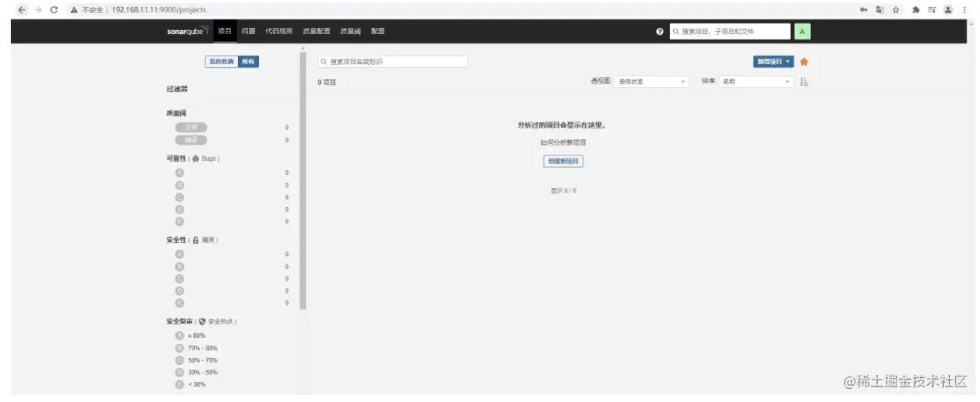The image size is (980, 402).
Task: Filter quality gate by 错误 badge
Action: tap(191, 140)
